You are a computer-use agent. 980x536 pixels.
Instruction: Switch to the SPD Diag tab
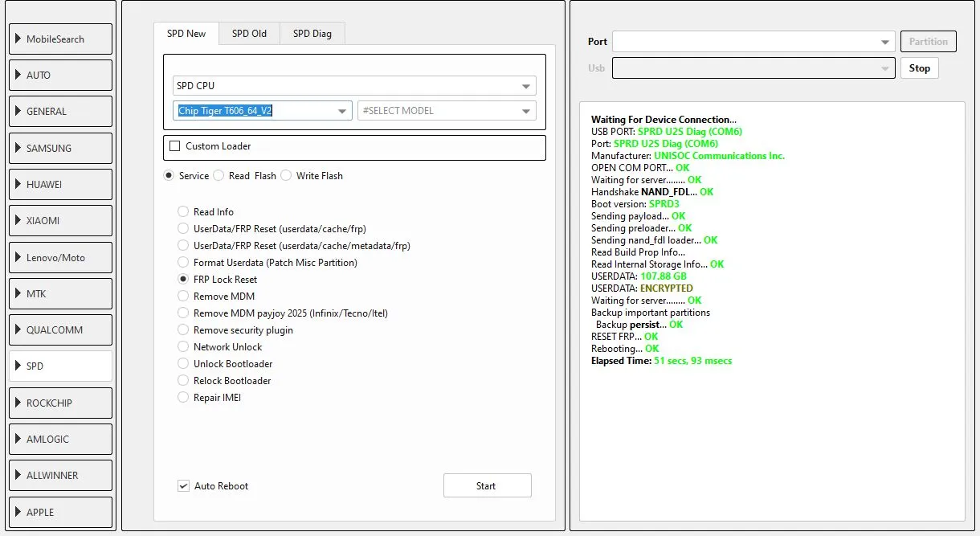(312, 34)
